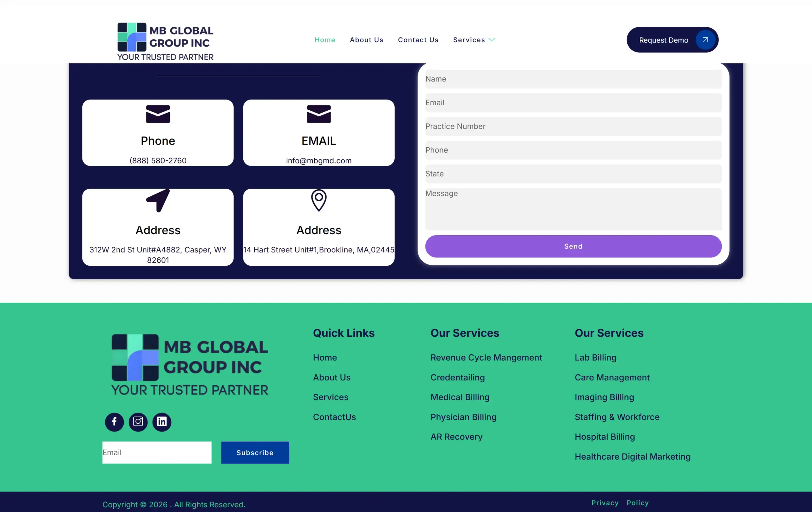Click the envelope icon above EMAIL
Screen dimensions: 812x512
tap(319, 114)
